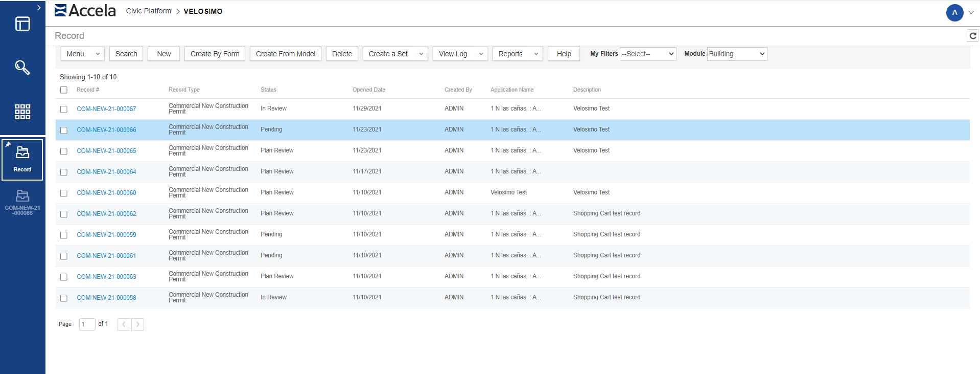Click Create By Form button

pos(215,54)
